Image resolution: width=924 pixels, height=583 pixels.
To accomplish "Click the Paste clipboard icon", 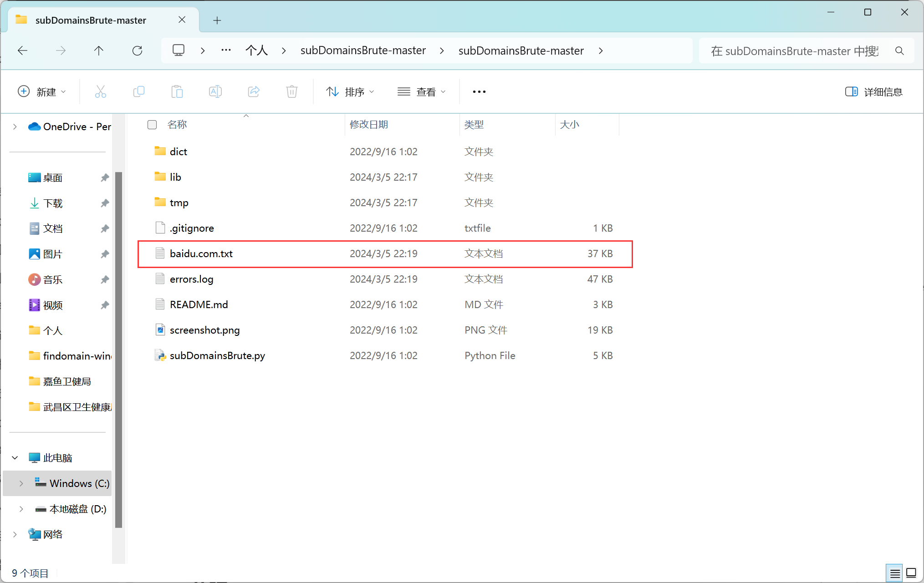I will tap(177, 92).
